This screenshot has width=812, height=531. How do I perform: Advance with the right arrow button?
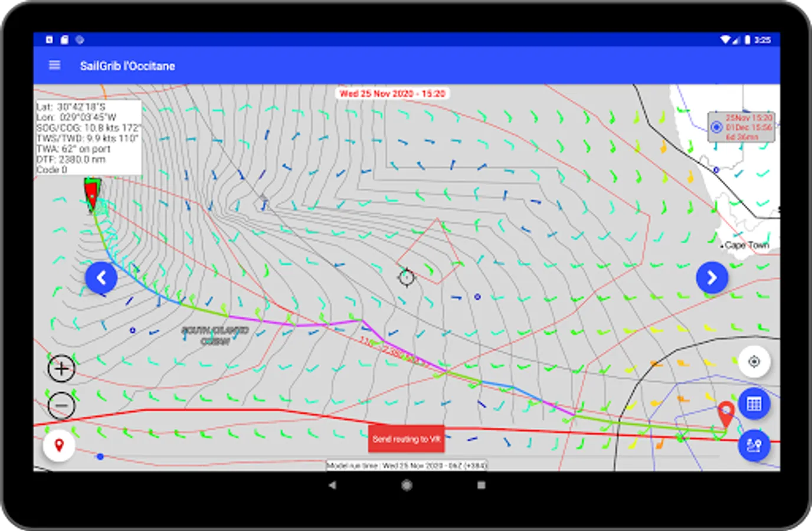(x=712, y=278)
